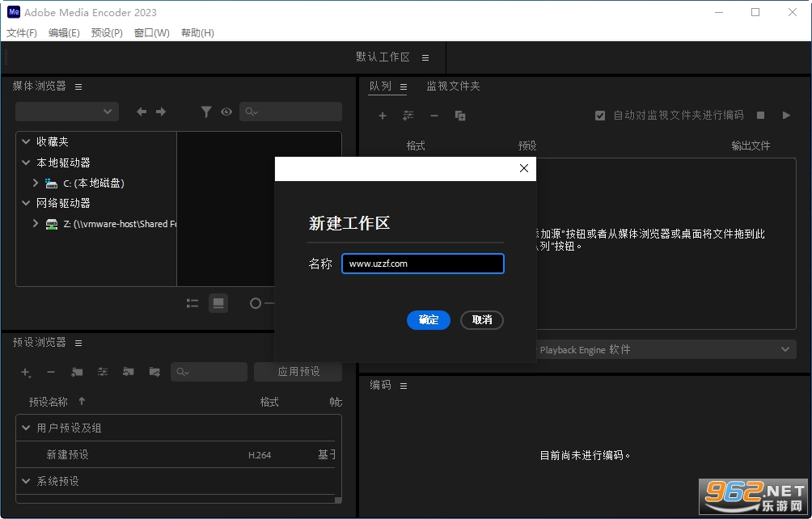Open the 预设浏览器 panel menu icon
Screen dimensions: 812x519
tap(78, 343)
